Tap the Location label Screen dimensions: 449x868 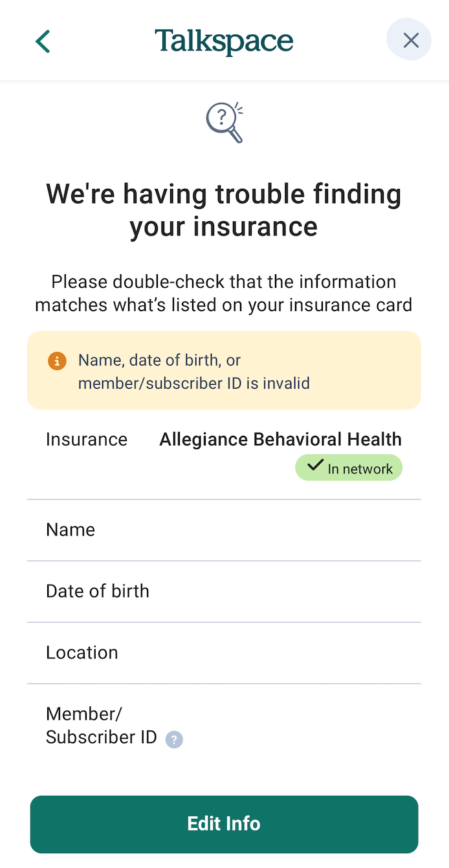tap(82, 653)
